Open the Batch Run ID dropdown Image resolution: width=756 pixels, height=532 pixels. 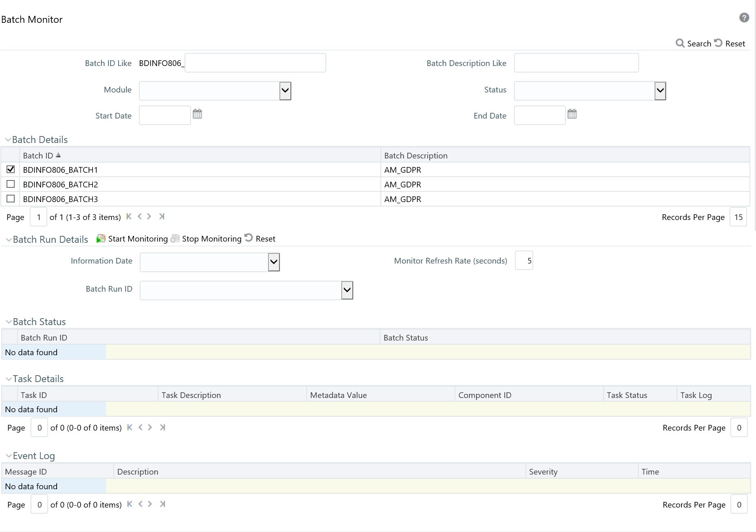347,290
